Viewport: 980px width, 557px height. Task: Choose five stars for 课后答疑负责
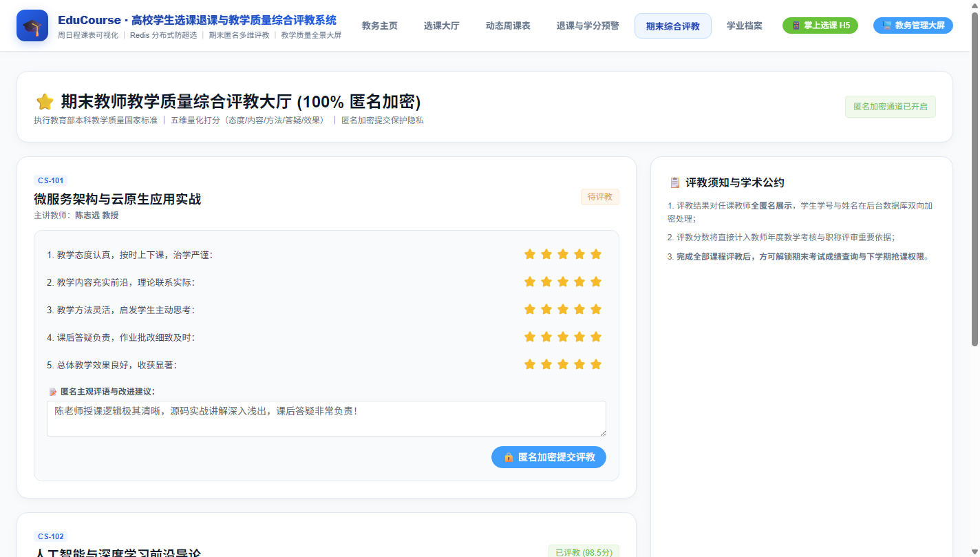[596, 337]
